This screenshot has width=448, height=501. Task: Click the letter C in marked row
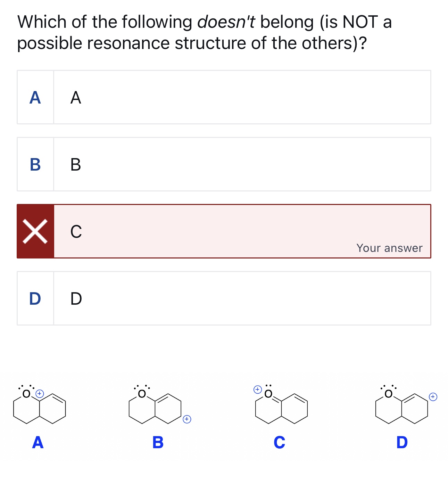pos(76,231)
